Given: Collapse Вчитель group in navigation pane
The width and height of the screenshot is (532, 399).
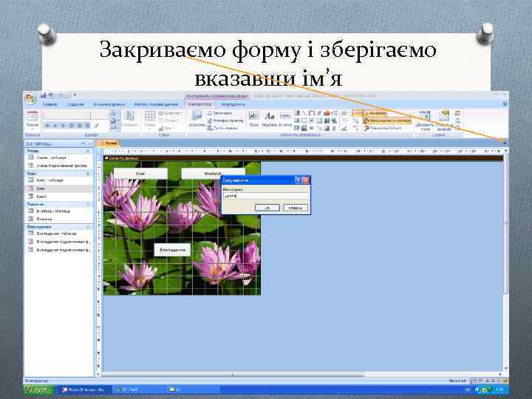Looking at the screenshot, I should point(88,204).
